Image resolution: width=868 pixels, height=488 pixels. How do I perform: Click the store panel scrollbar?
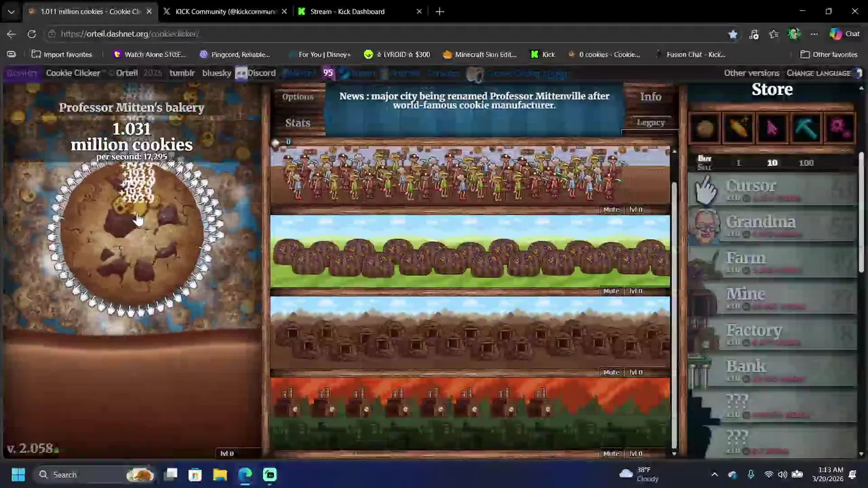coord(862,213)
